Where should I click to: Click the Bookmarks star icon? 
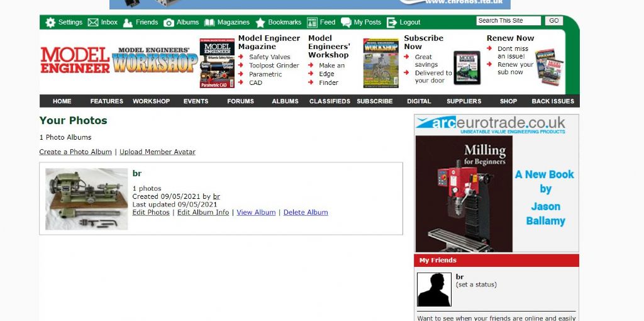pos(260,23)
